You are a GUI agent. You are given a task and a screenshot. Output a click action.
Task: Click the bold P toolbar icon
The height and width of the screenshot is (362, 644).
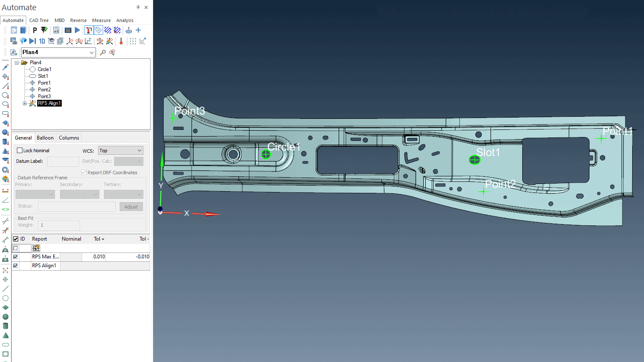click(x=35, y=30)
